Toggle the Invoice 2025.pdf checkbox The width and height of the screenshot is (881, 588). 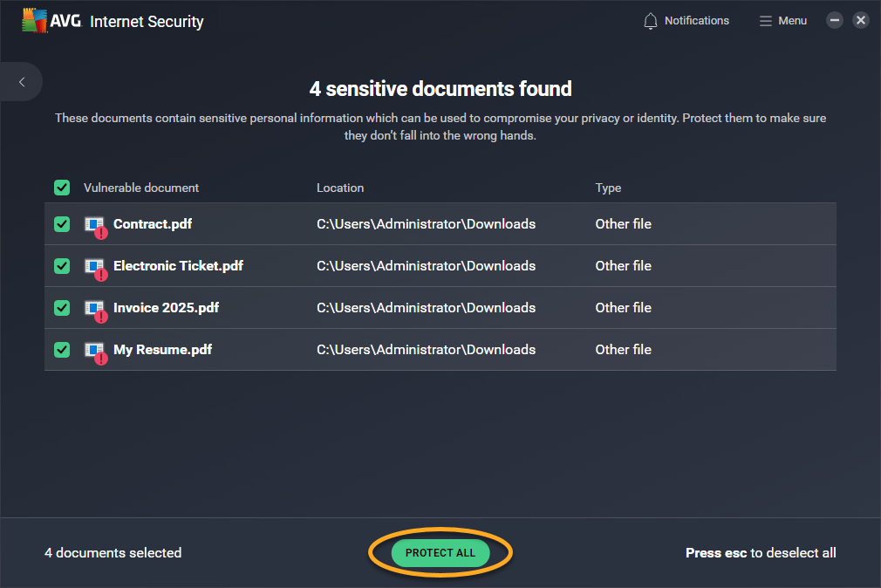pos(62,308)
